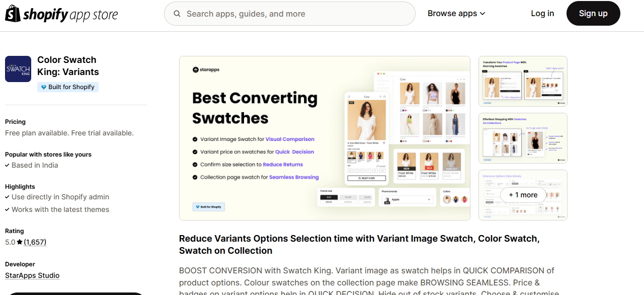
Task: Click 'Use directly in Shopify admin' text
Action: 60,197
